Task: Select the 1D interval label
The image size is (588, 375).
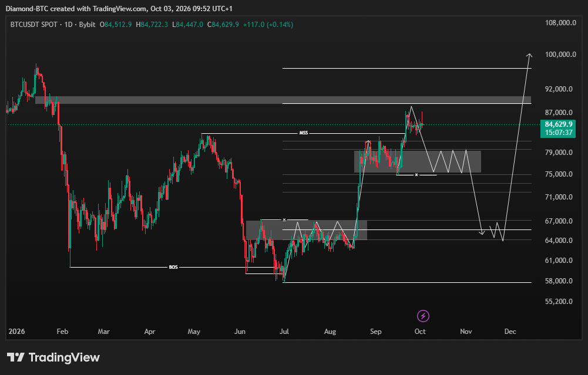Action: pos(68,25)
